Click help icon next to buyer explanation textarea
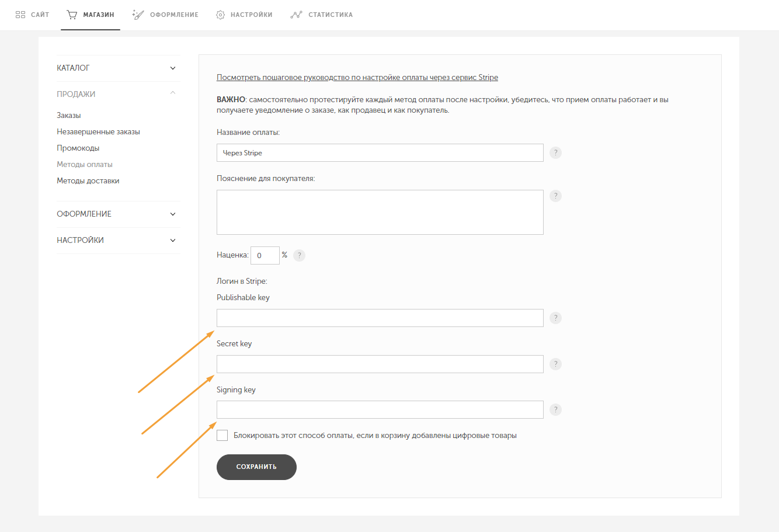The width and height of the screenshot is (779, 532). pos(555,196)
